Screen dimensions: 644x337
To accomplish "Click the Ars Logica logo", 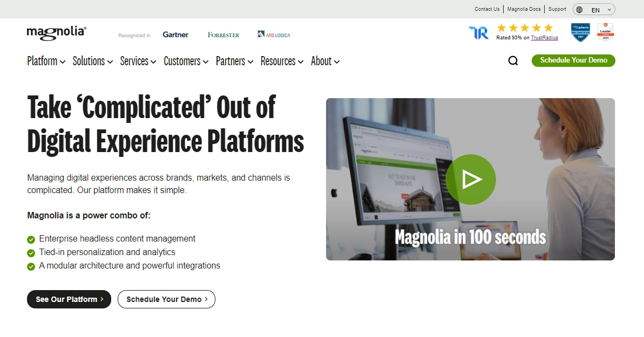I will pyautogui.click(x=274, y=35).
